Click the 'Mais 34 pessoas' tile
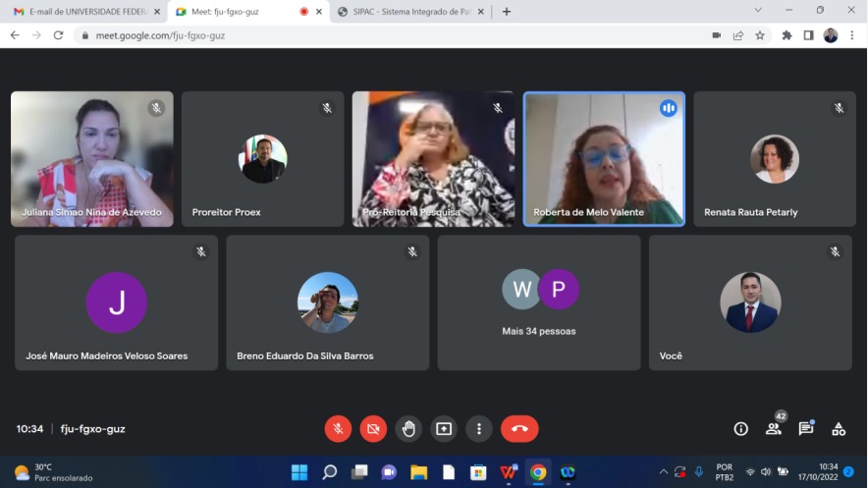 [x=539, y=302]
